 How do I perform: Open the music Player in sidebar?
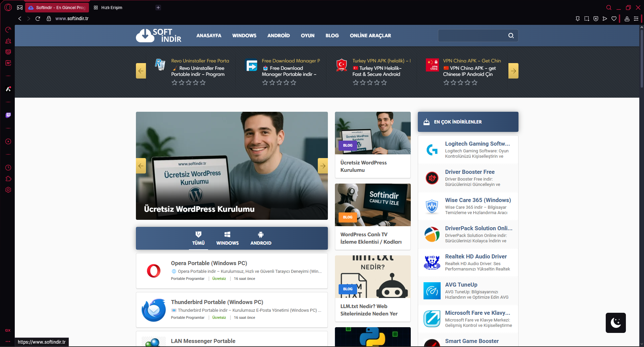tap(8, 142)
